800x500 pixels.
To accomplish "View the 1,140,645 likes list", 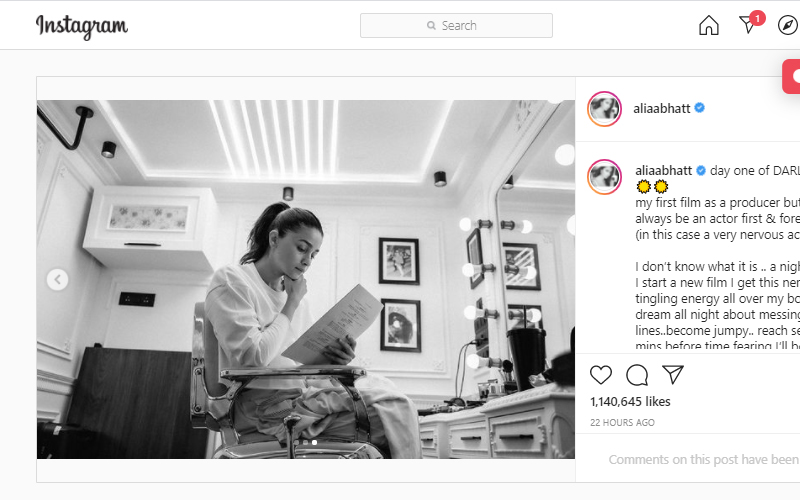I will tap(630, 402).
